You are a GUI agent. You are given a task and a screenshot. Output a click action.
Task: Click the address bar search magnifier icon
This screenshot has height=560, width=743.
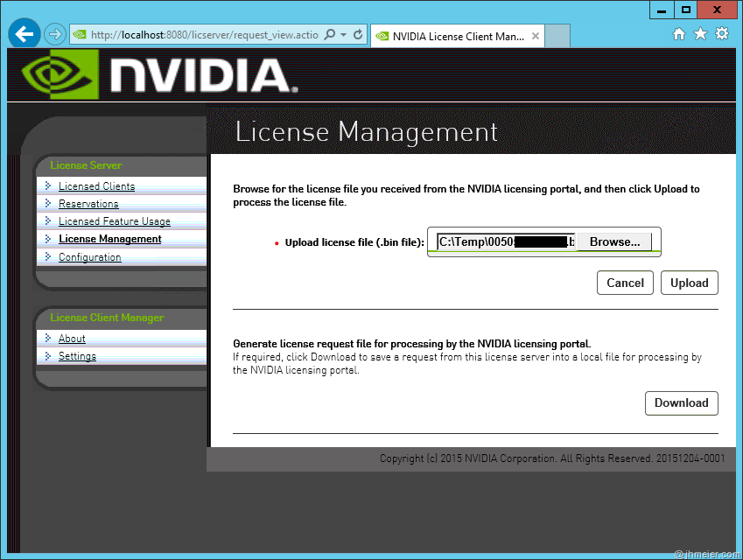click(330, 35)
